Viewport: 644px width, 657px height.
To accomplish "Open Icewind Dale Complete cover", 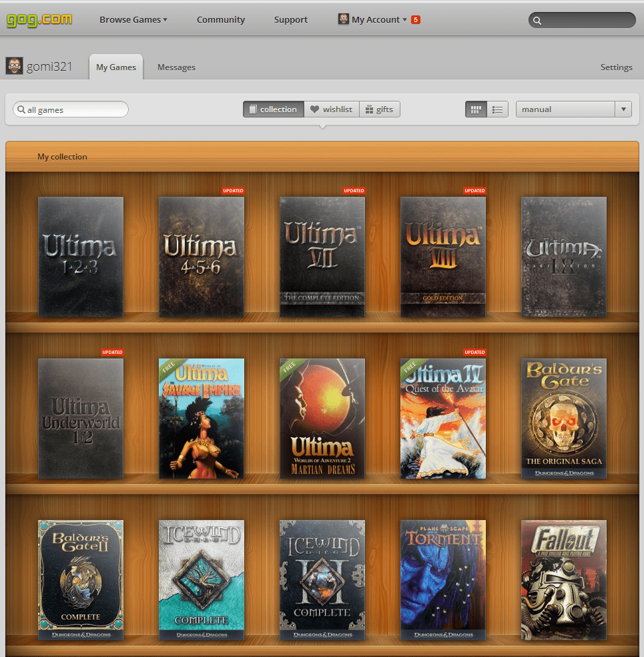I will point(202,580).
